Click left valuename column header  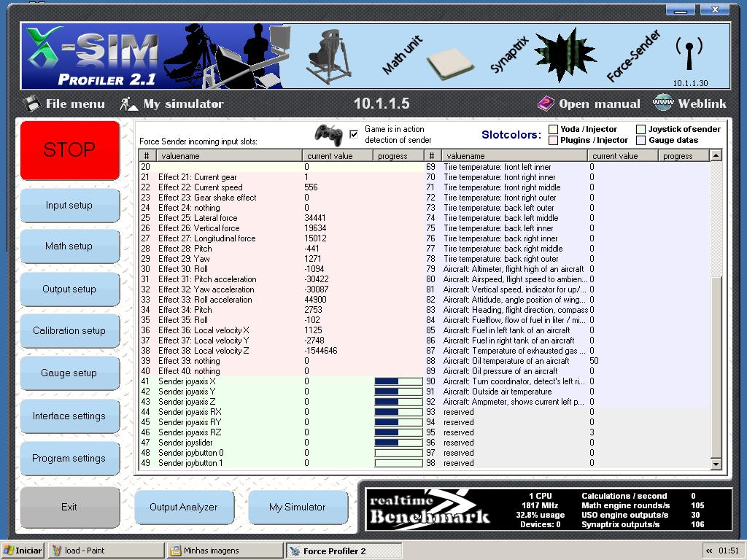[x=228, y=156]
